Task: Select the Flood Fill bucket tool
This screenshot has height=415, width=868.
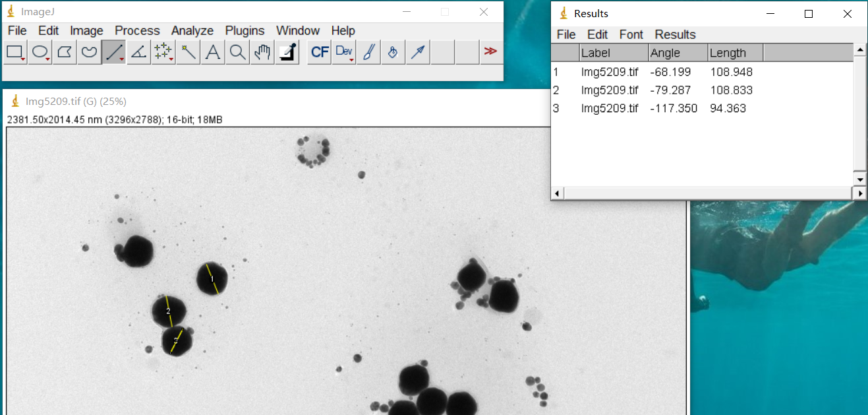Action: pyautogui.click(x=393, y=52)
